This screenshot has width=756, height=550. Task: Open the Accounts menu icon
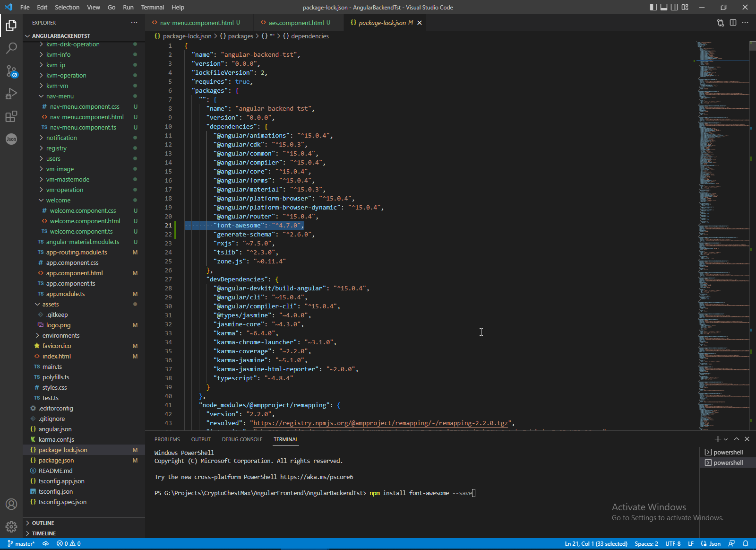11,504
